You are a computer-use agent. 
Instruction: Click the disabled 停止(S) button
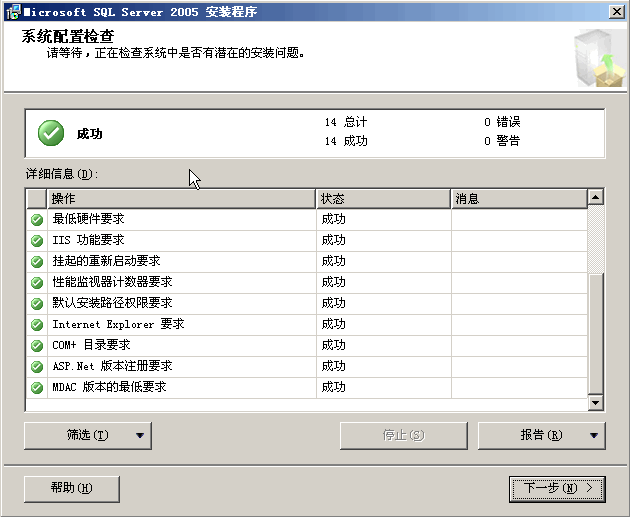click(x=404, y=435)
